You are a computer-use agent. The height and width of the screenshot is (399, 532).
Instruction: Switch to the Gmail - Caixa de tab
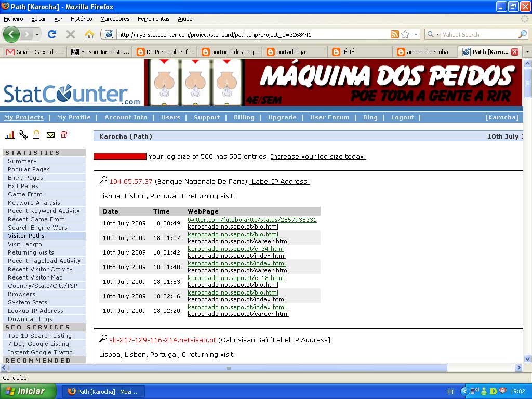[x=35, y=52]
